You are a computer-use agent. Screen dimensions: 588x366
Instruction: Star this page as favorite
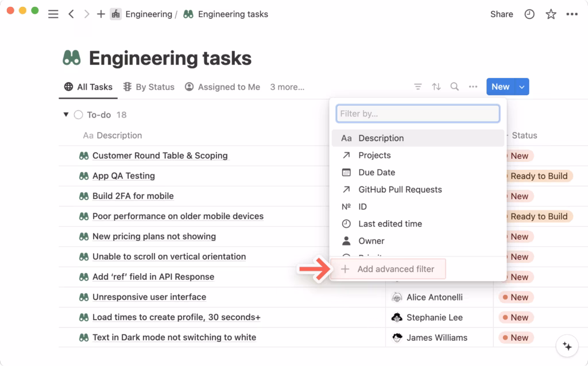[x=551, y=14]
